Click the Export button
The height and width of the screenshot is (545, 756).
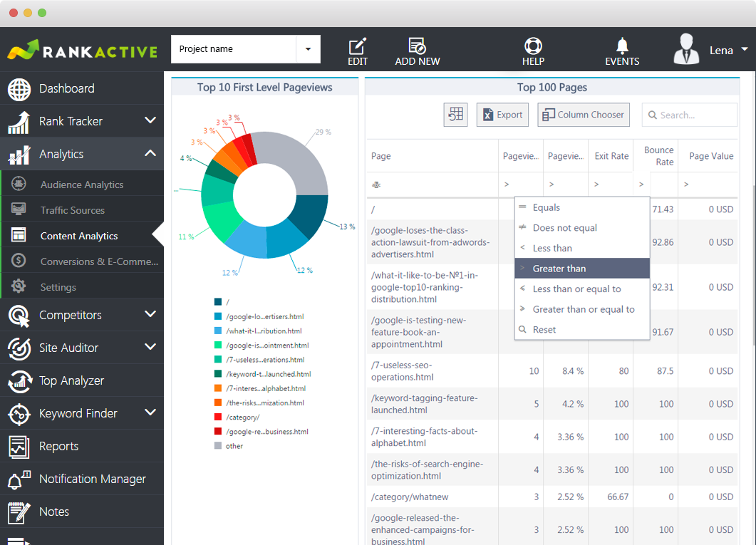pyautogui.click(x=502, y=115)
